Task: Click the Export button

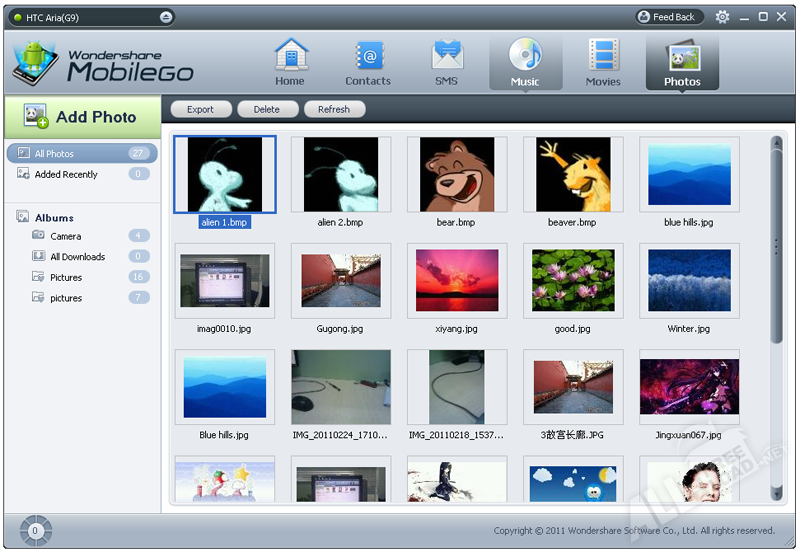Action: click(x=200, y=110)
